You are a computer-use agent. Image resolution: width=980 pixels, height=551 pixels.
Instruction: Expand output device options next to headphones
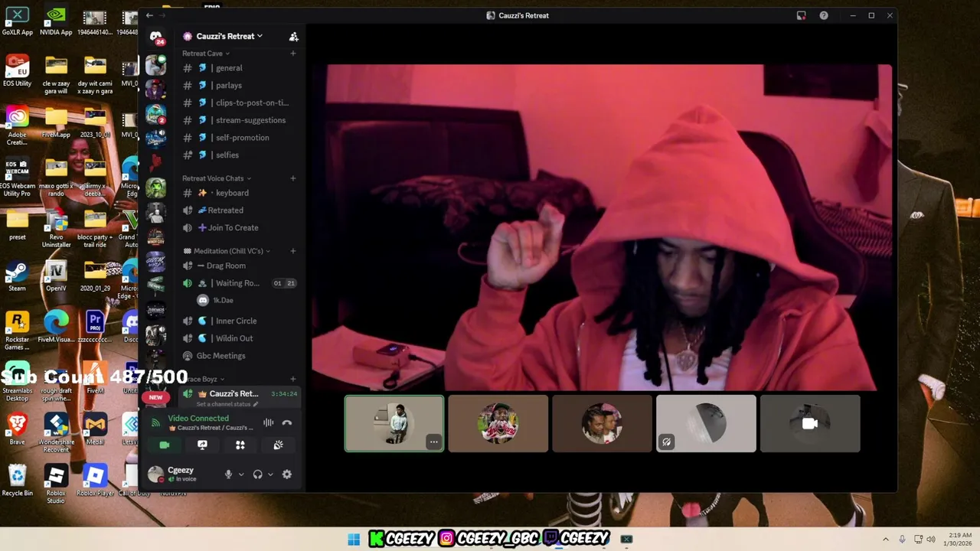click(270, 474)
